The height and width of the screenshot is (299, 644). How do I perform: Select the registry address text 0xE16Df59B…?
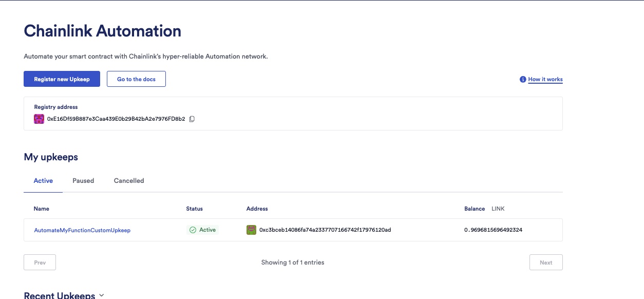pos(116,119)
